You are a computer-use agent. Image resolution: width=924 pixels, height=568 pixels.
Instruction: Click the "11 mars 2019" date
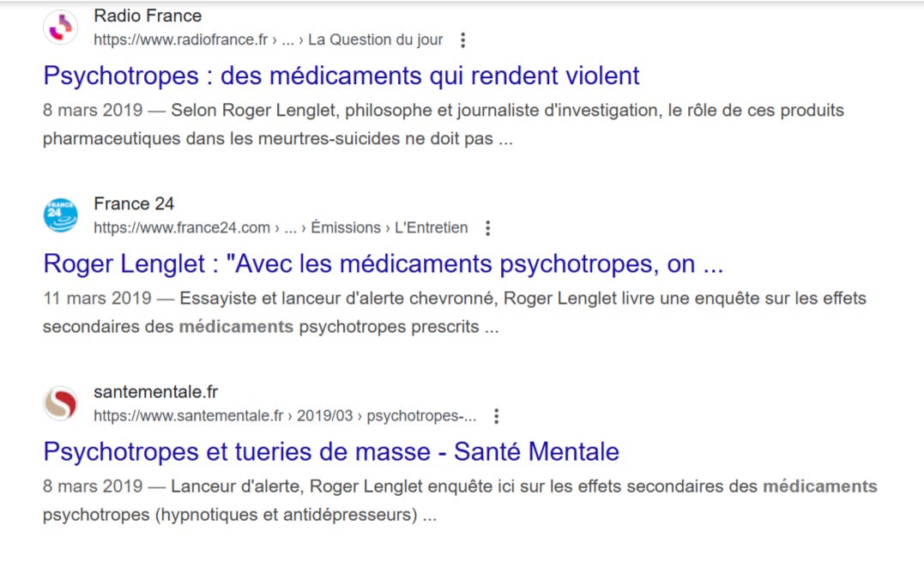[97, 298]
